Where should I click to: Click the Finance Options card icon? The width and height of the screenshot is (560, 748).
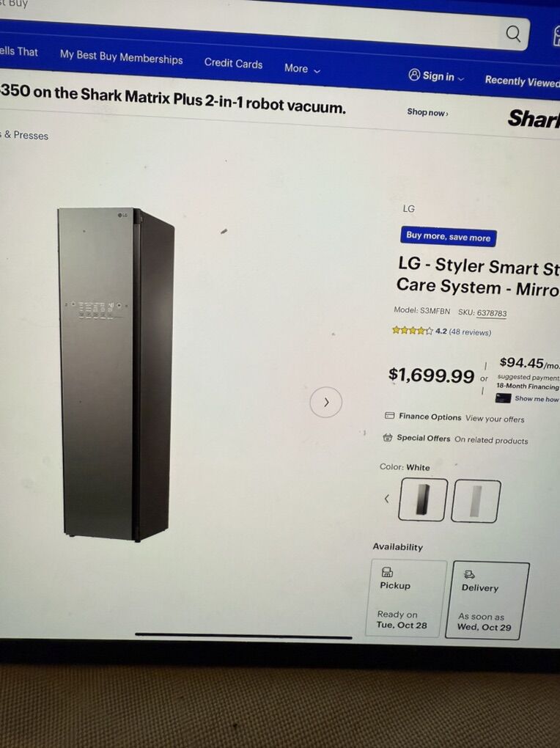389,416
